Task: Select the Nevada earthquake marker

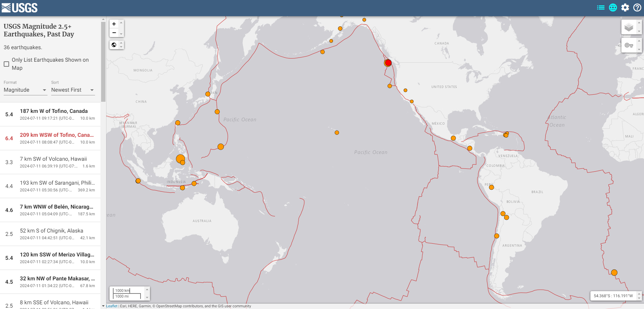Action: click(405, 90)
